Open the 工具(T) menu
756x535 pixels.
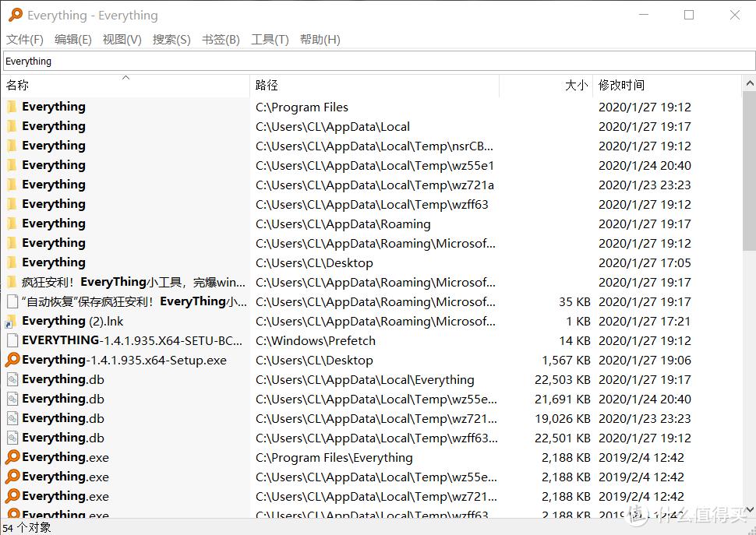point(270,40)
